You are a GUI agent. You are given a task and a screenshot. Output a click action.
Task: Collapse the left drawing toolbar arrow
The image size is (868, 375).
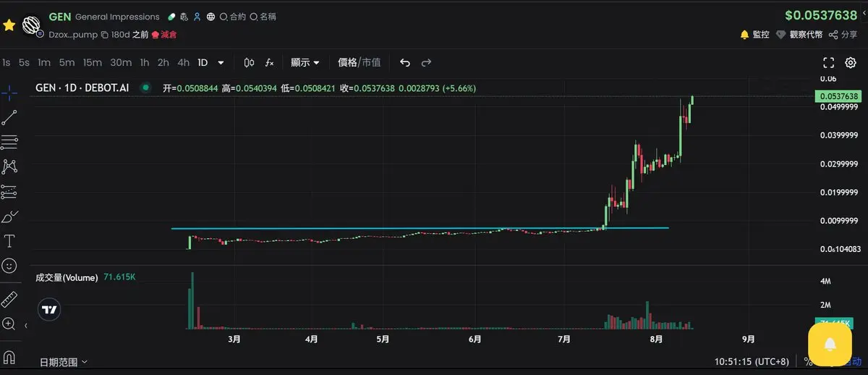click(x=27, y=326)
